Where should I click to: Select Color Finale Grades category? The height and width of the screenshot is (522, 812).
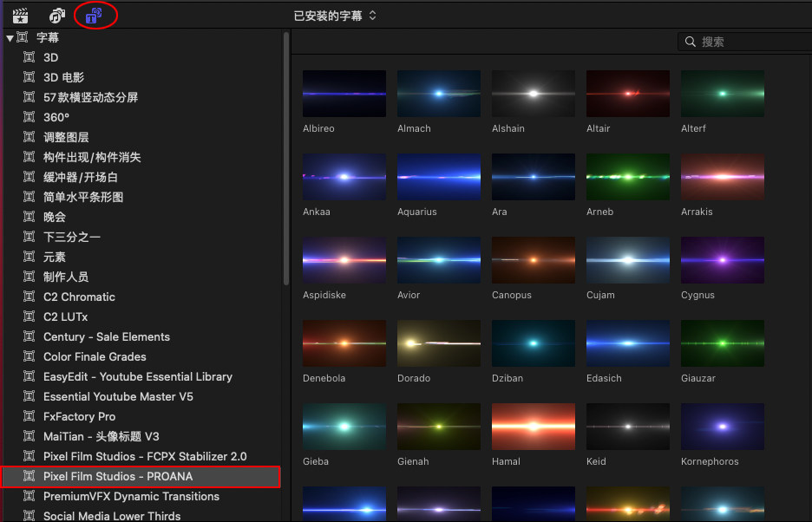pos(142,356)
